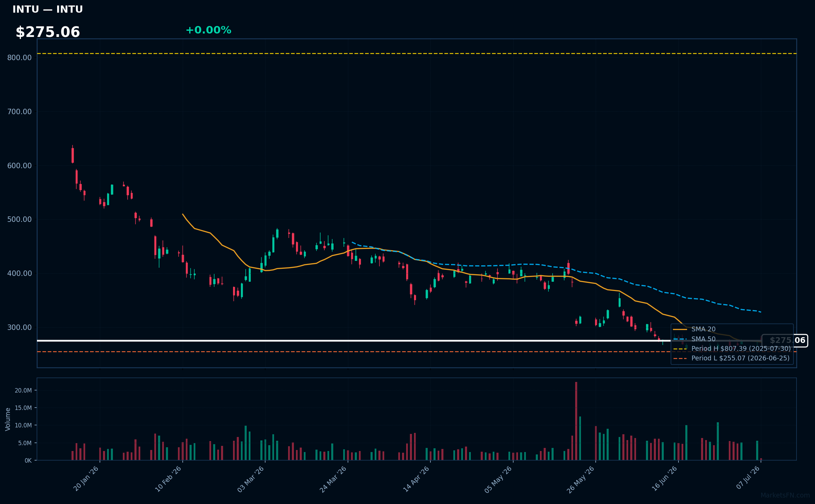Click the 03 Mar '26 date label
This screenshot has height=504, width=815.
[251, 479]
